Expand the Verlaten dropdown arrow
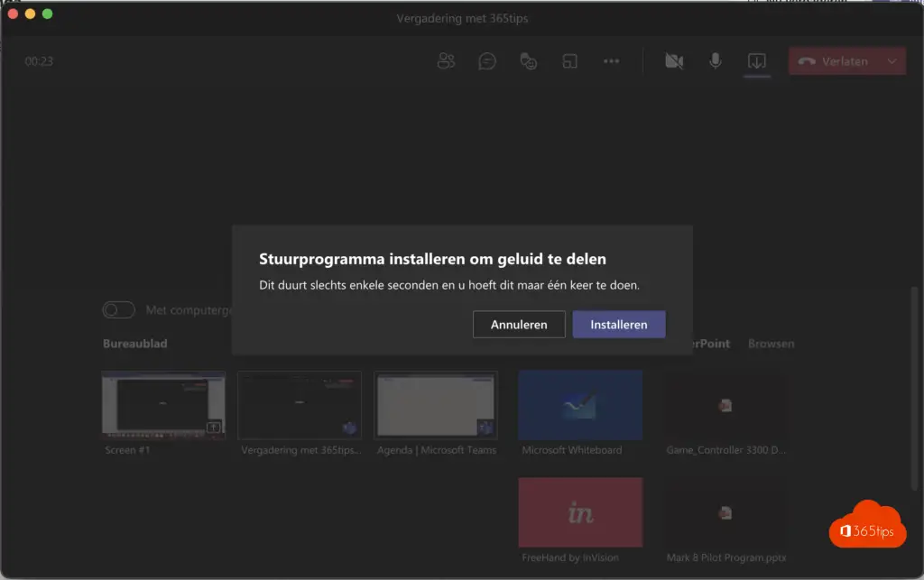This screenshot has height=580, width=924. tap(892, 61)
